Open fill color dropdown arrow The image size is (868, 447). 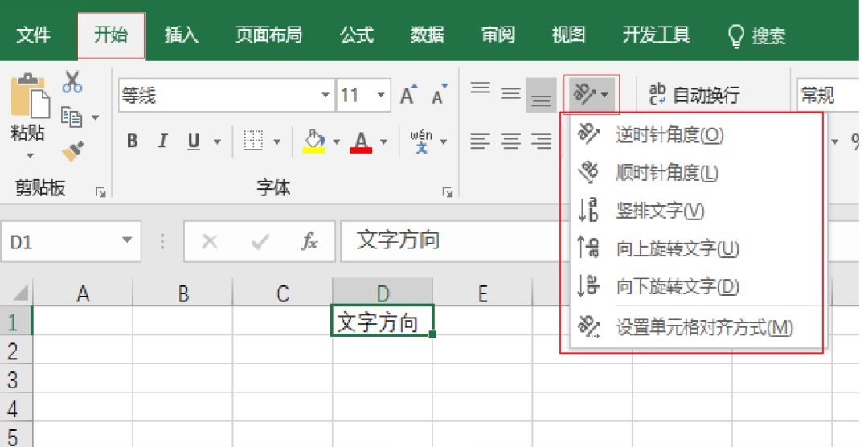(337, 141)
